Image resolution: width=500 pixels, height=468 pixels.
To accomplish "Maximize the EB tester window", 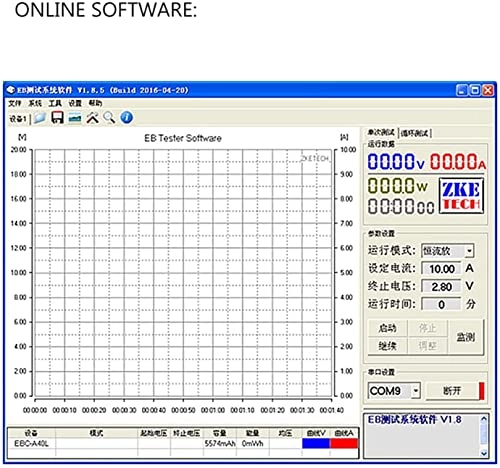I will pyautogui.click(x=475, y=90).
